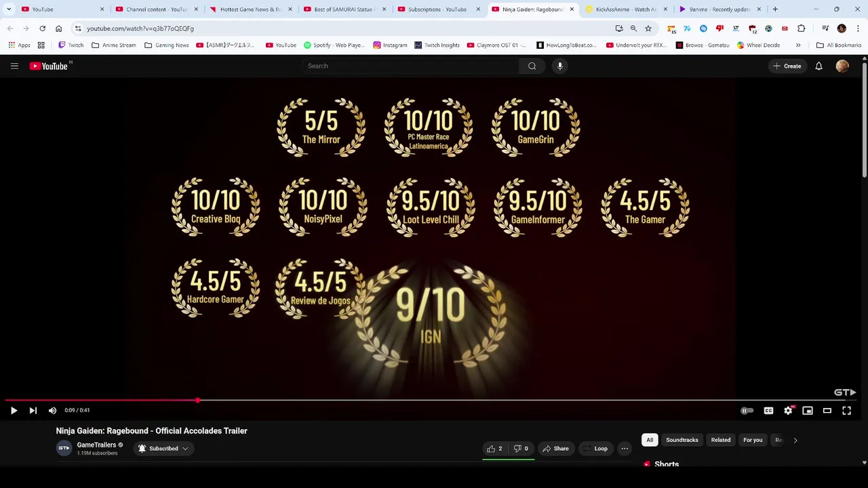868x488 pixels.
Task: Open the Instagram bookmark
Action: [x=390, y=45]
